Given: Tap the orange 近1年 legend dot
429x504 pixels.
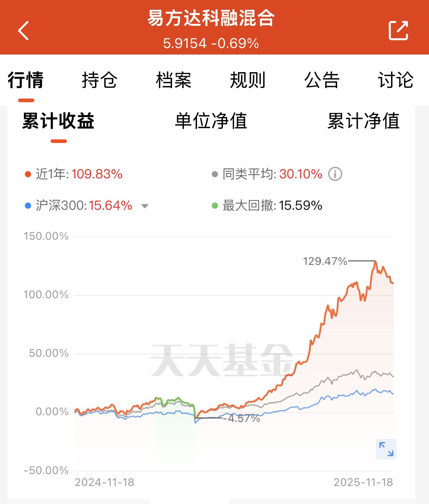Looking at the screenshot, I should [x=28, y=174].
